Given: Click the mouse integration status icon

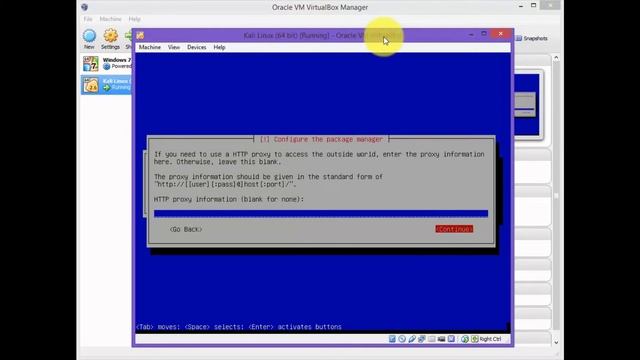Looking at the screenshot, I should coord(465,339).
